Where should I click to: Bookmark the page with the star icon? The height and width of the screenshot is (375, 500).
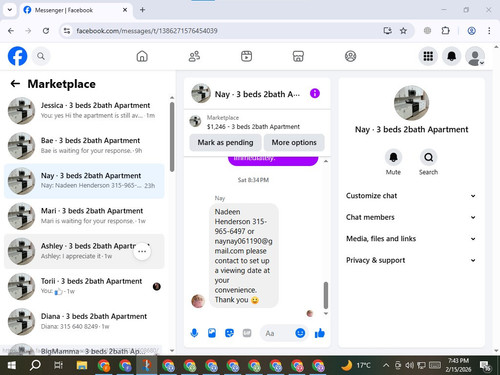click(403, 31)
